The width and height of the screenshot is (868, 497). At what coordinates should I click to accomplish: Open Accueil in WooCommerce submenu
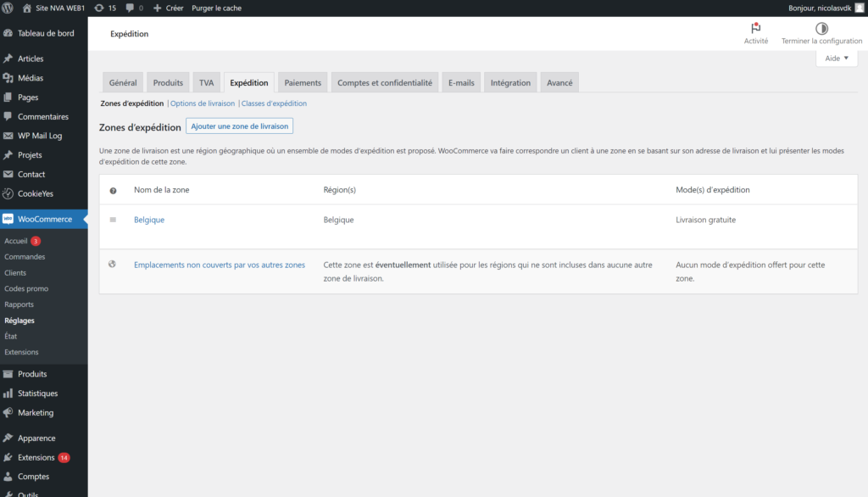pyautogui.click(x=15, y=241)
